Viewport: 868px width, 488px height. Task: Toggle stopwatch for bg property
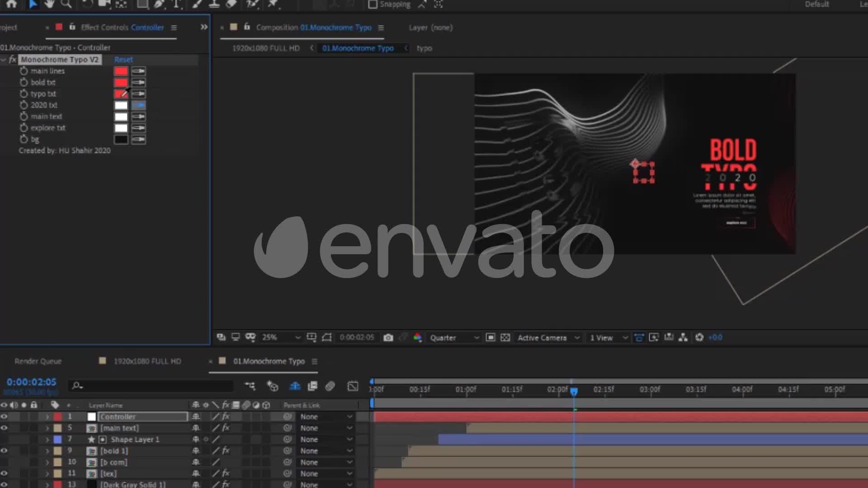24,139
